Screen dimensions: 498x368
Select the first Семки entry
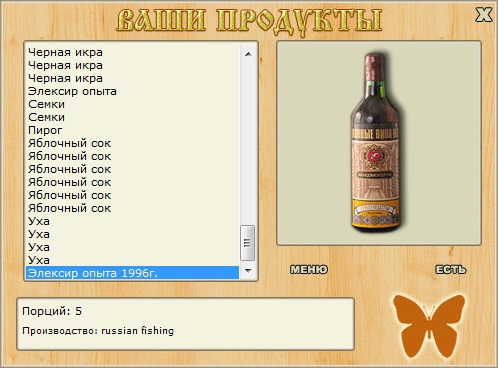pyautogui.click(x=132, y=104)
